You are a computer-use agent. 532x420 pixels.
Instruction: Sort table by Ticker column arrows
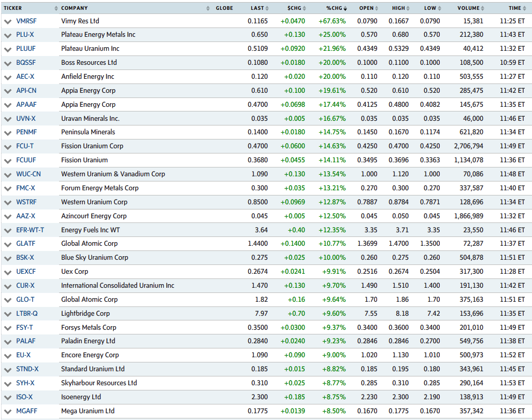(x=56, y=8)
